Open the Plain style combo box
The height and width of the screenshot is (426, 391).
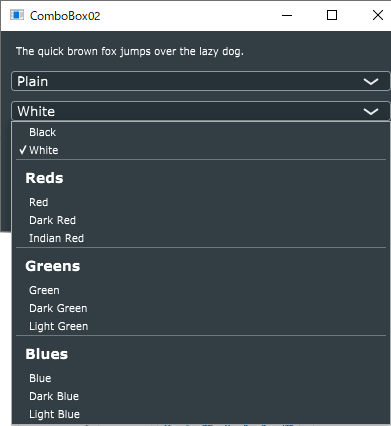click(x=201, y=81)
